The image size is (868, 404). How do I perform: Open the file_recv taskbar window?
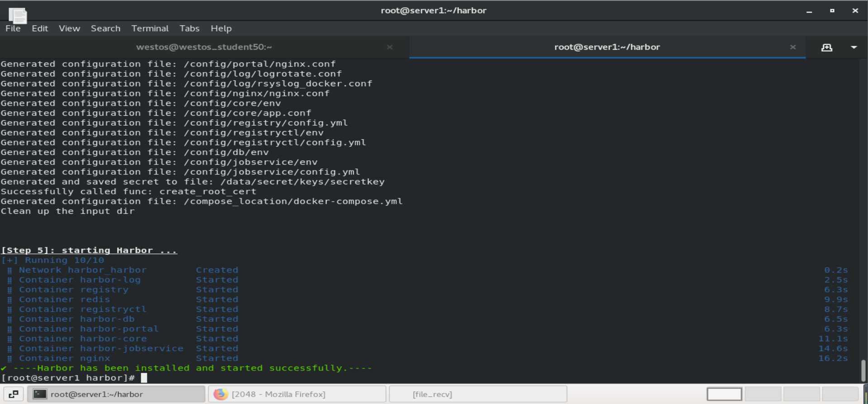tap(478, 394)
